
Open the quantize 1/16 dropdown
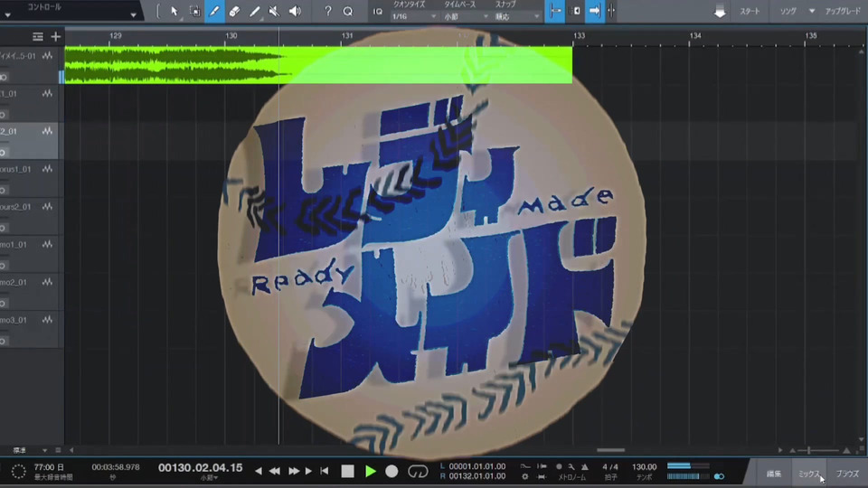tap(414, 16)
